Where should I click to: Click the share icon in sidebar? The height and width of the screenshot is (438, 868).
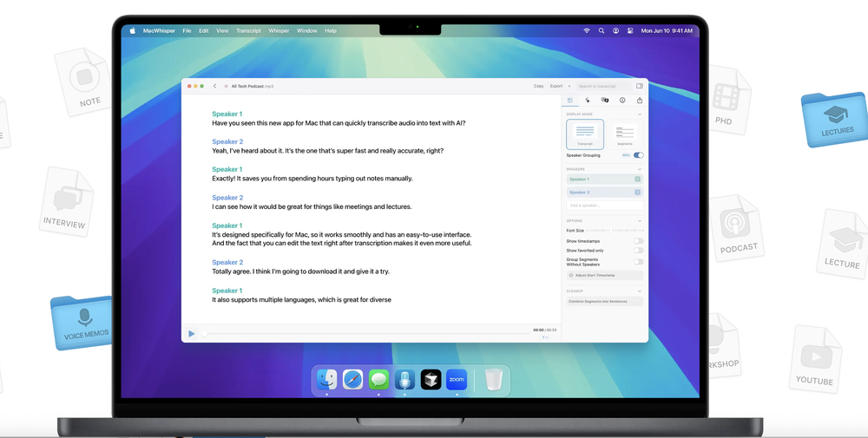pyautogui.click(x=640, y=100)
